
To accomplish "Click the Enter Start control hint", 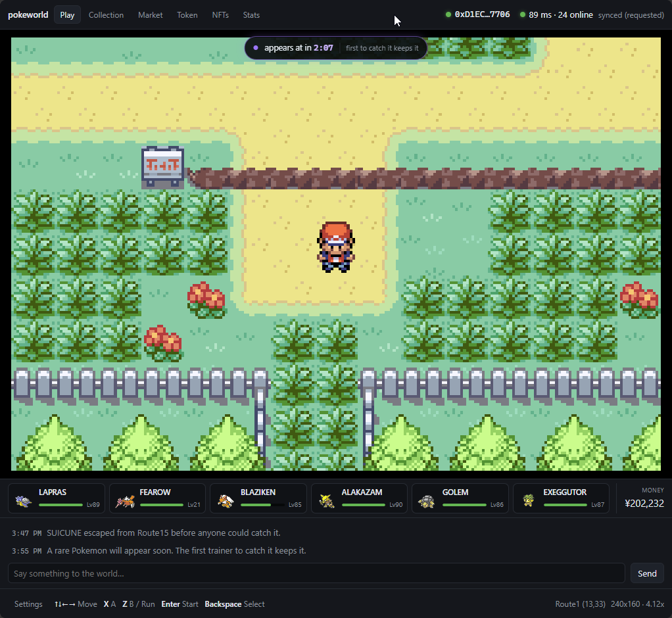I will coord(180,604).
